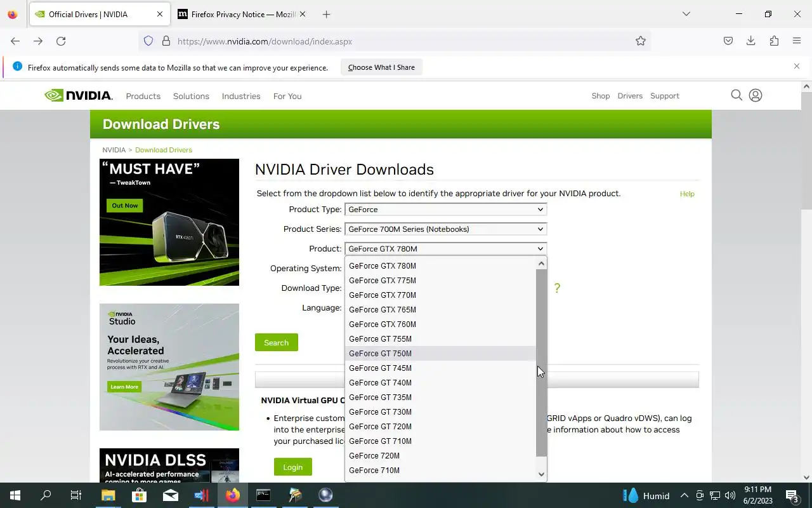The image size is (812, 508).
Task: Click the Download Type question mark
Action: 557,288
